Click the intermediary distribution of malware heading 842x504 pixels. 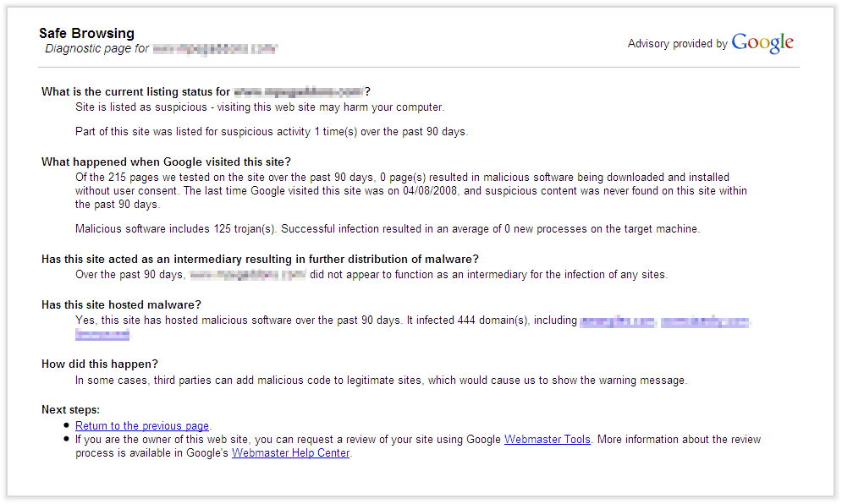pos(260,260)
